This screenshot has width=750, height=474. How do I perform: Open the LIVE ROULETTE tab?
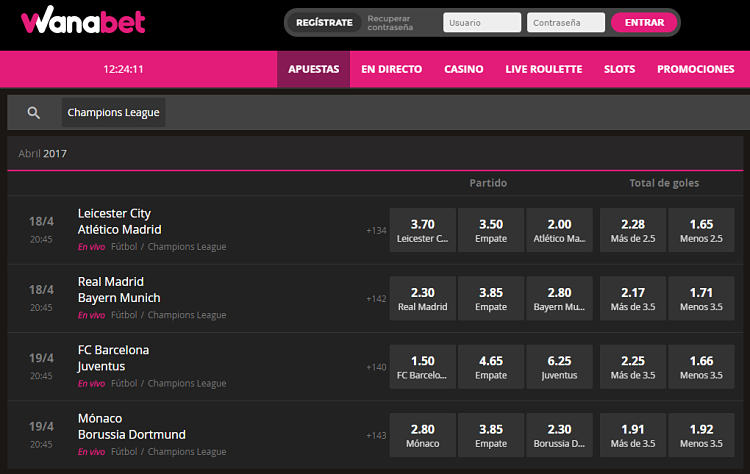coord(544,69)
